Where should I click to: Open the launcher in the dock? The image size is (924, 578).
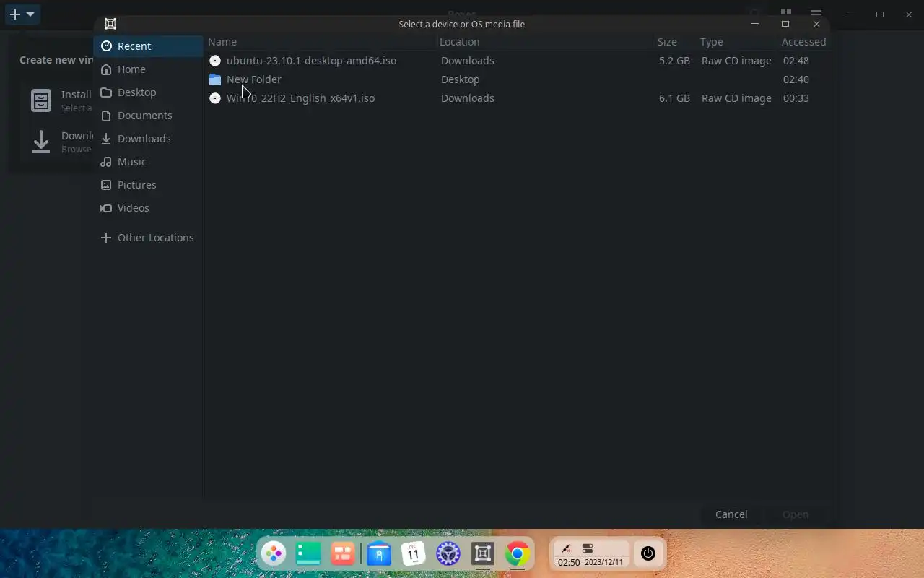pyautogui.click(x=274, y=554)
